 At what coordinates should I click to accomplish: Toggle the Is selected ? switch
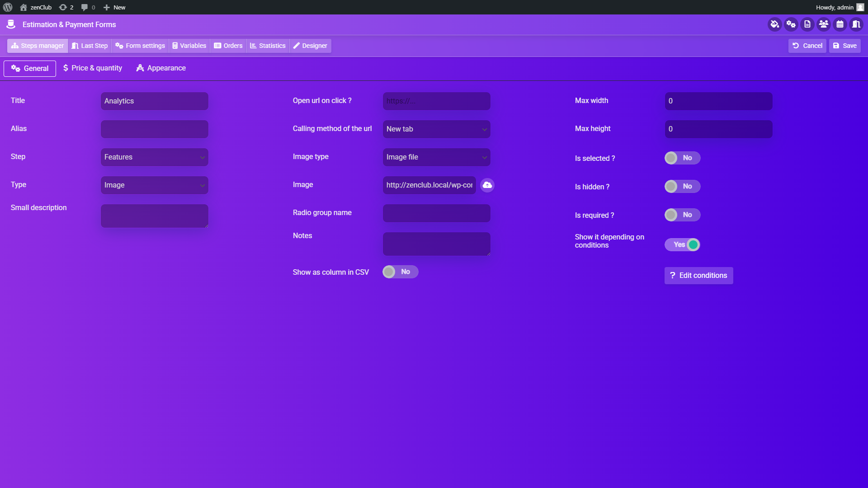point(682,158)
